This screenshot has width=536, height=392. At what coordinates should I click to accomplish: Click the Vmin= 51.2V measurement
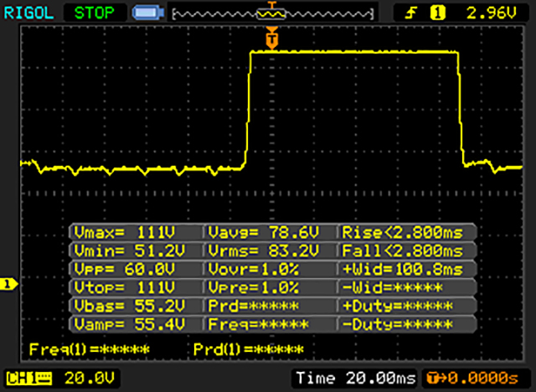pyautogui.click(x=130, y=251)
